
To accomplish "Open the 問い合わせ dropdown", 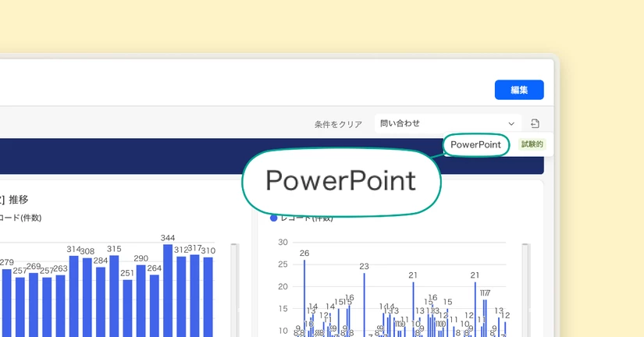I will (448, 123).
